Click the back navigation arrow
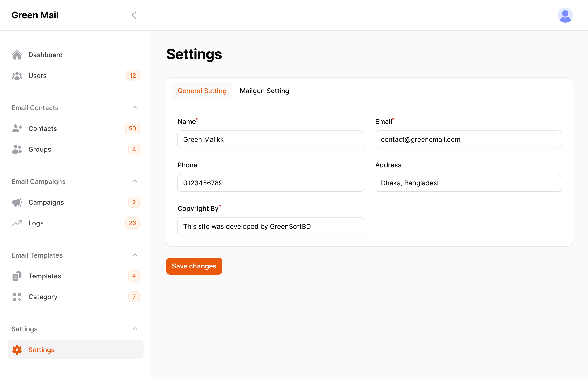 (135, 15)
